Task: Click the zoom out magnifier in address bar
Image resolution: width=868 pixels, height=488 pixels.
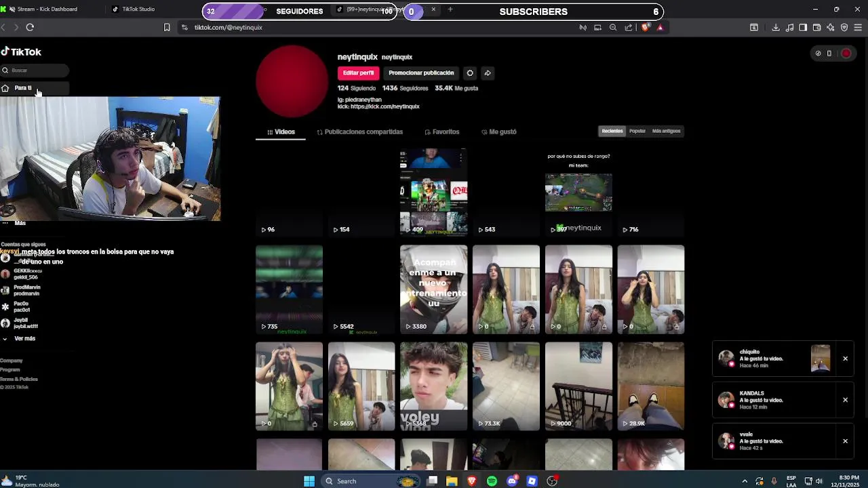Action: click(x=613, y=27)
